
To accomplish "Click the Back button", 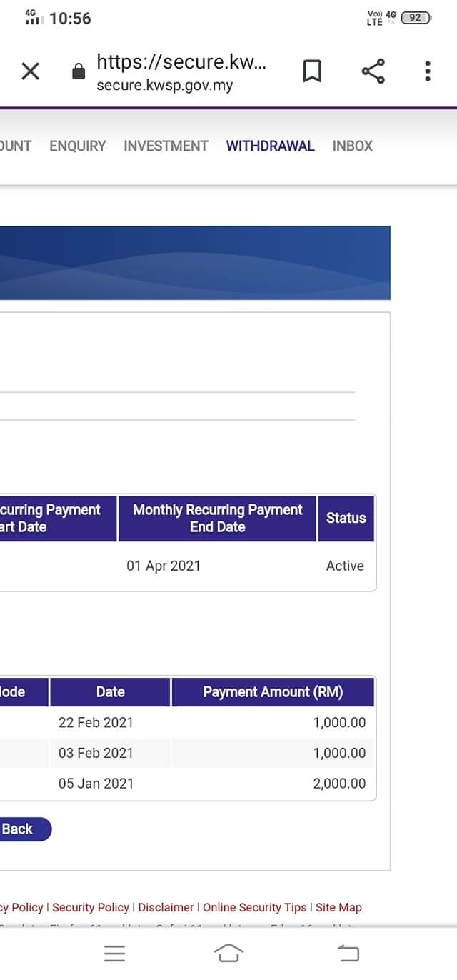I will tap(20, 829).
